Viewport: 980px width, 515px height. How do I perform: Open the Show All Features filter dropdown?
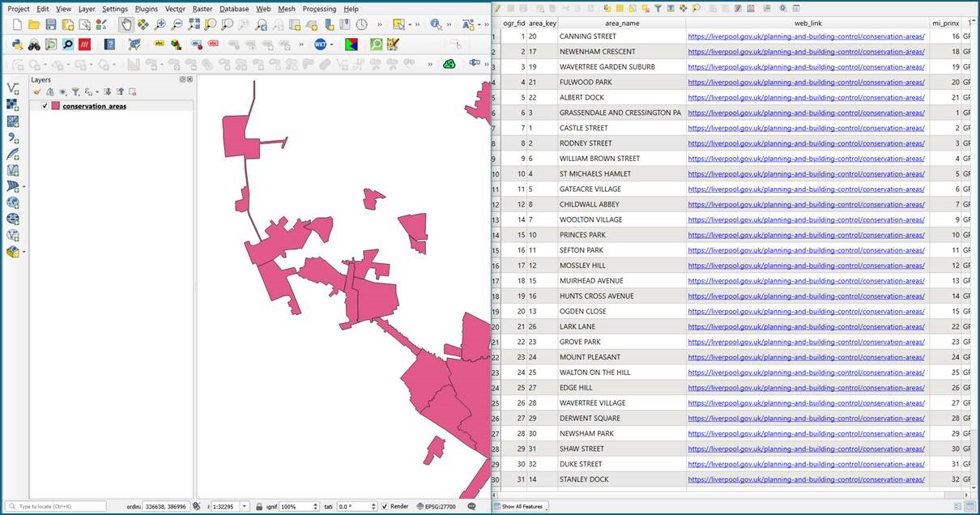[x=519, y=506]
